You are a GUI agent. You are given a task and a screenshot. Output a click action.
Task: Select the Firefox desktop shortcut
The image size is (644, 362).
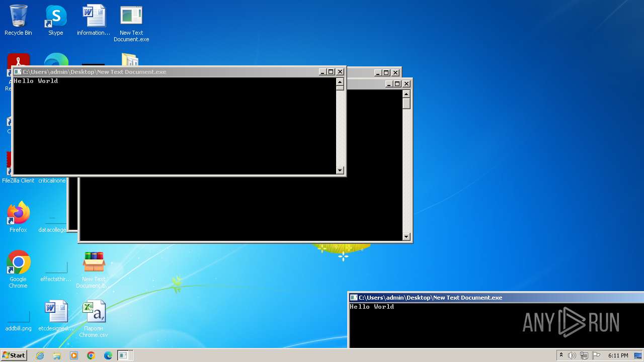click(18, 217)
